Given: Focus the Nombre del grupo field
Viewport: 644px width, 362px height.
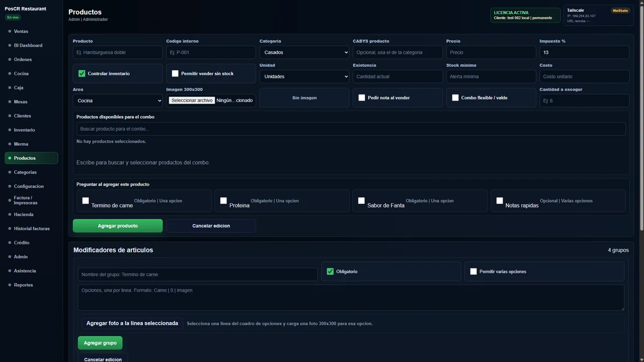Looking at the screenshot, I should point(198,275).
